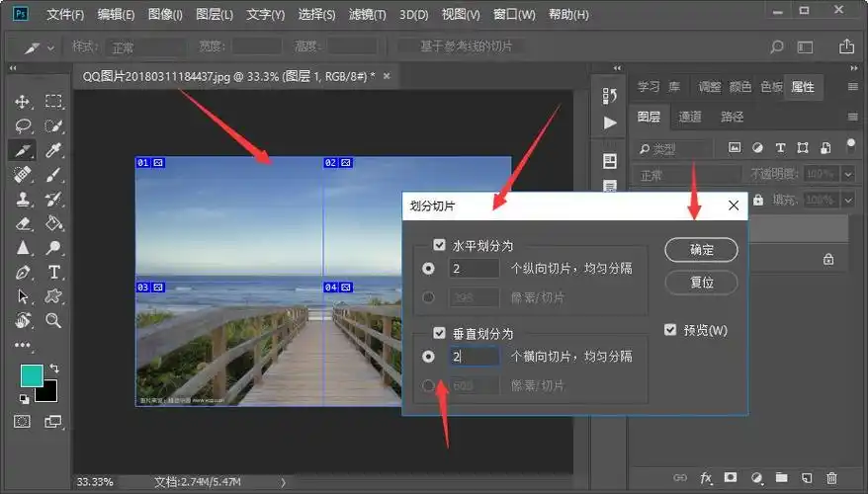
Task: Click the delete layer trash icon
Action: click(831, 478)
